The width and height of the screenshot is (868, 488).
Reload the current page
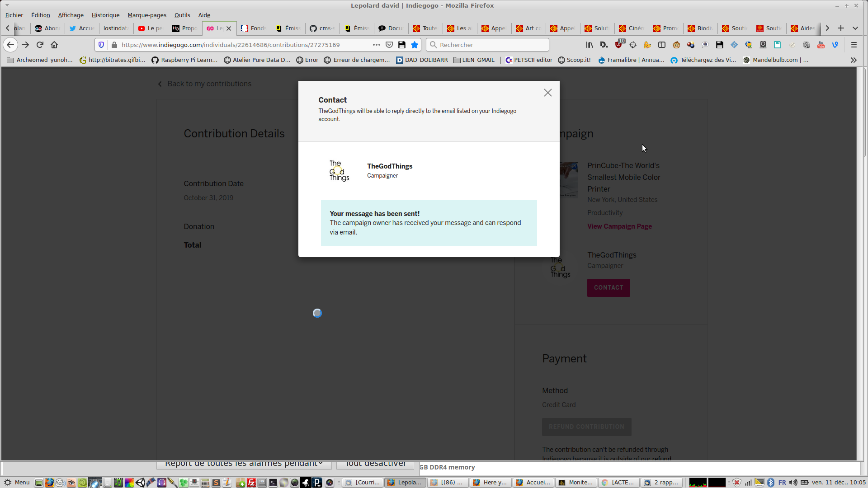click(40, 45)
